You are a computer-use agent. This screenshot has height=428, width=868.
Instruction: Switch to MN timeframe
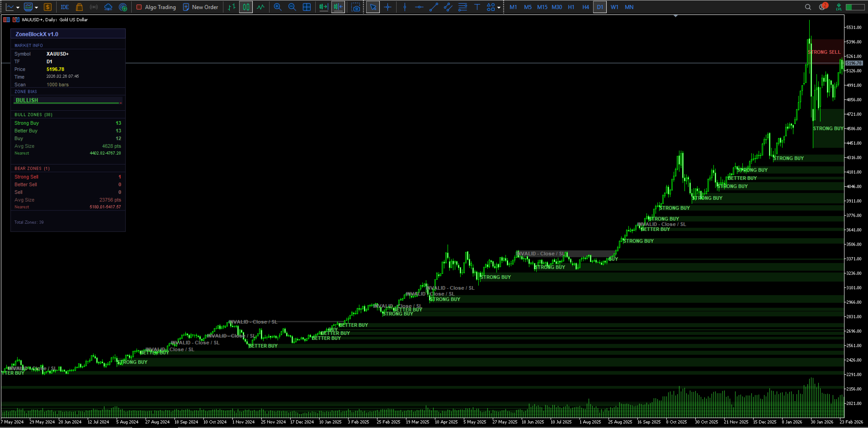[x=629, y=7]
